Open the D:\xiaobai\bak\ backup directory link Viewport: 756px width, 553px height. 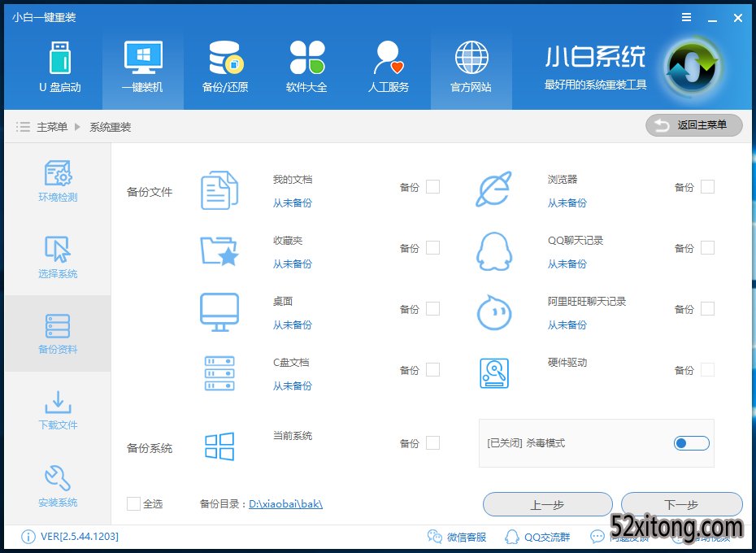(x=285, y=503)
